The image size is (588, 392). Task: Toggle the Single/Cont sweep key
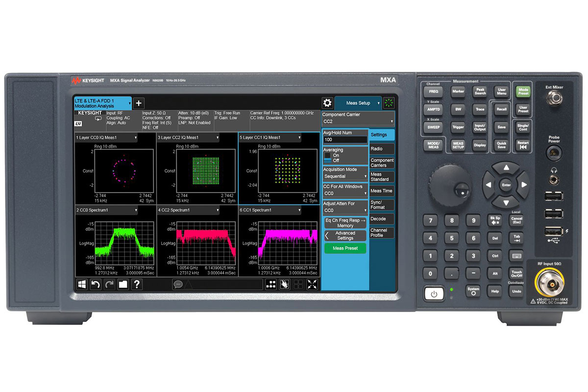point(523,126)
